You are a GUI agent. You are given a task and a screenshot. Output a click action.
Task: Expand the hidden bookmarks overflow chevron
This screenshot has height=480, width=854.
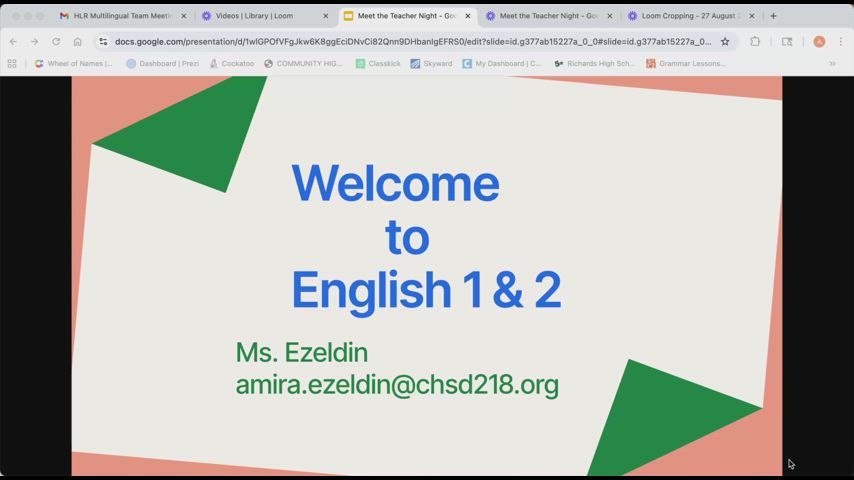[x=832, y=63]
